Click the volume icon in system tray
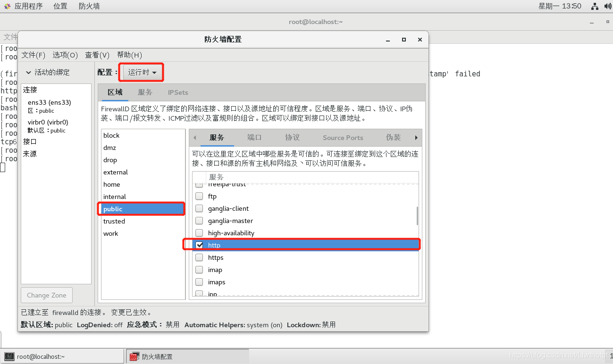Image resolution: width=613 pixels, height=364 pixels. tap(607, 6)
